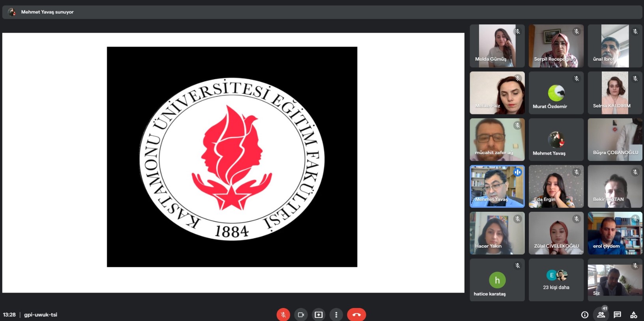Click the muted mic icon on your own 'Siz' tile

click(x=635, y=266)
